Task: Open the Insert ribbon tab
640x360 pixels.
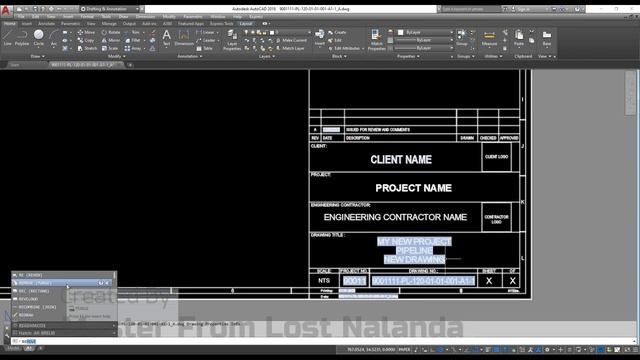Action: (x=27, y=24)
